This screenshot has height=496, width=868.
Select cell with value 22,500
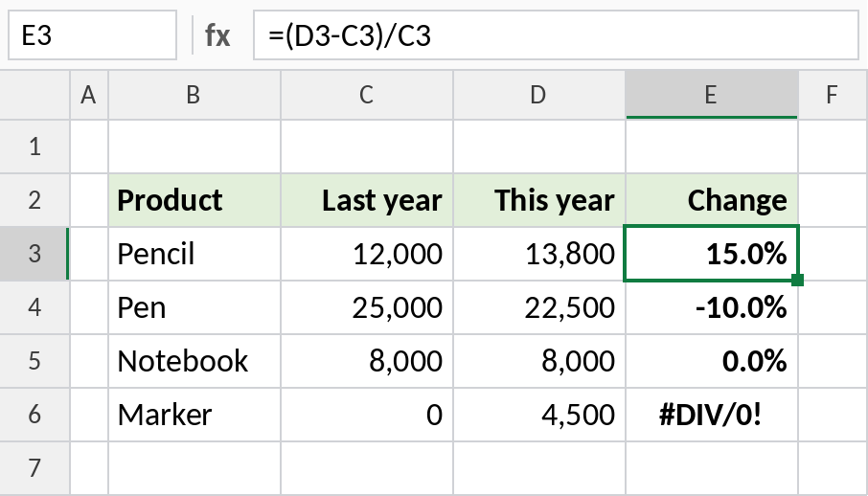click(x=539, y=307)
